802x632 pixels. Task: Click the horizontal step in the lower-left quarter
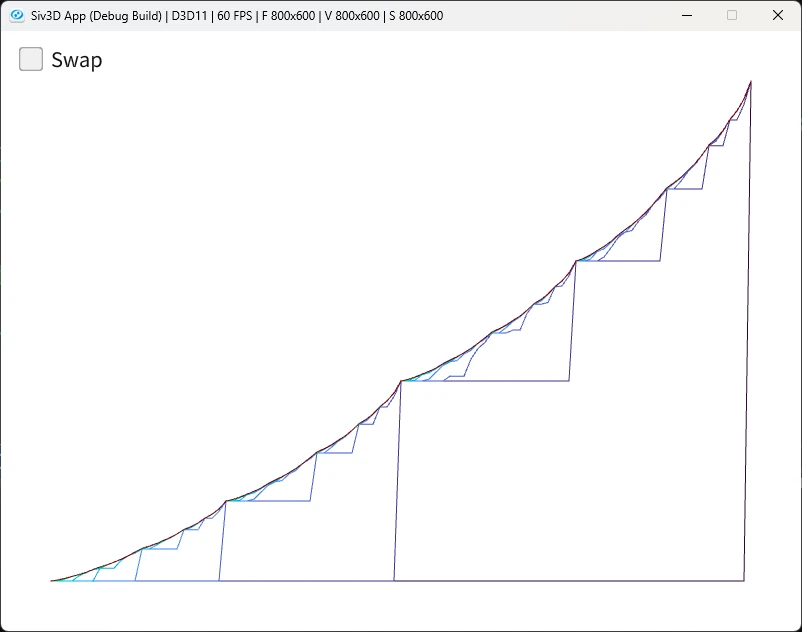268,501
